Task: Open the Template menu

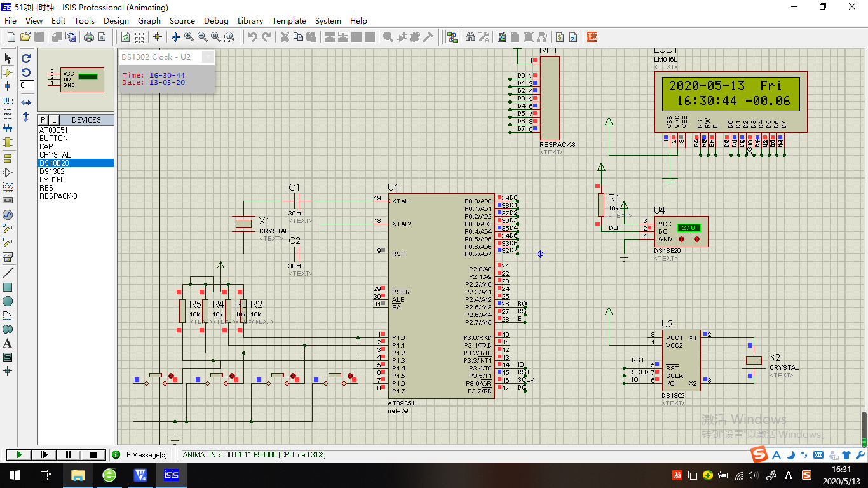Action: click(289, 20)
